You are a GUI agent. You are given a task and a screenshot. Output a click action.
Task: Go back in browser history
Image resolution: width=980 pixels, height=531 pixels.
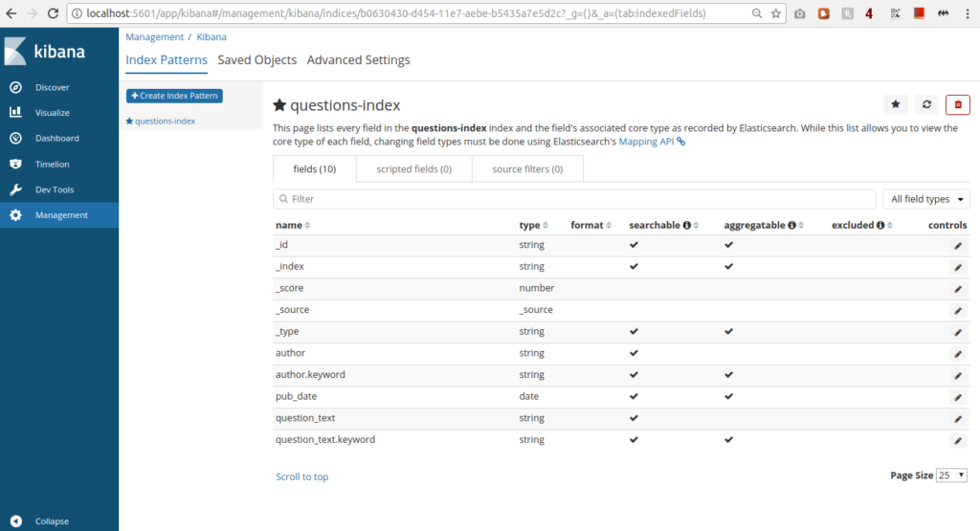(11, 13)
